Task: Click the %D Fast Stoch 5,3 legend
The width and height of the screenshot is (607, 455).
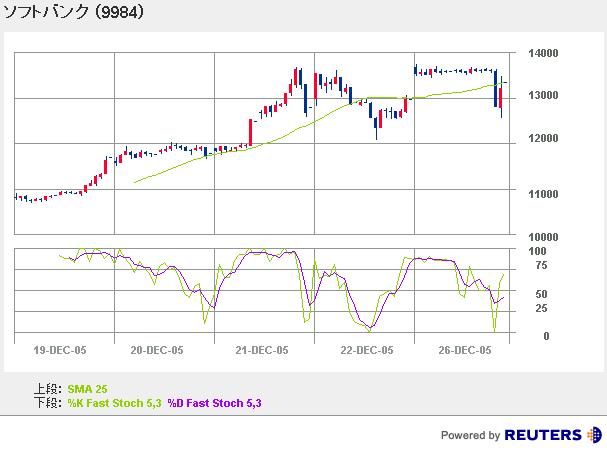Action: tap(214, 403)
